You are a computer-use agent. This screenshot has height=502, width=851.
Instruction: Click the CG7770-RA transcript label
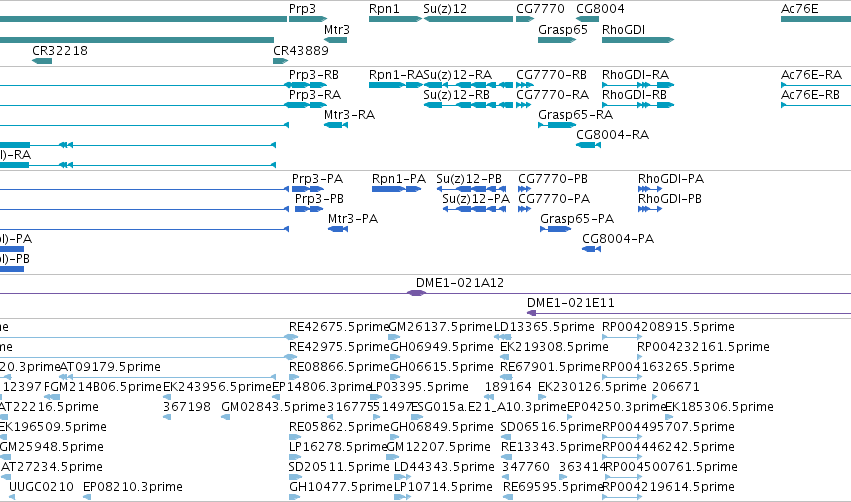(x=552, y=94)
